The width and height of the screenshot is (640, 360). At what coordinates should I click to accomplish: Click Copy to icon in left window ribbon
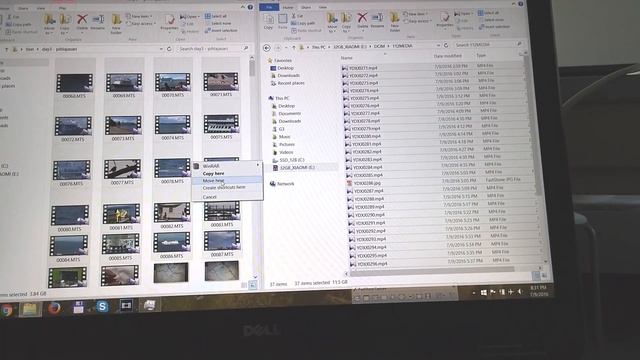coord(64,24)
